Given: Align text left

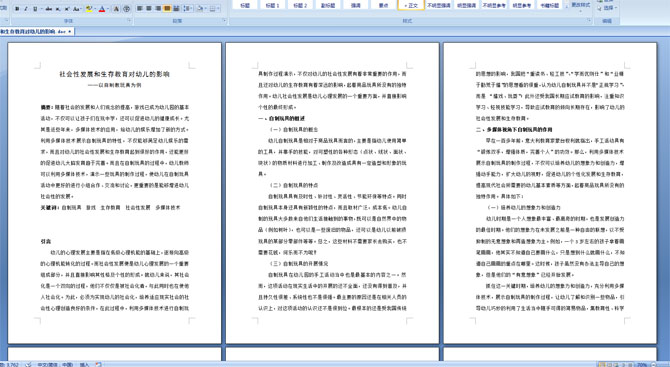Looking at the screenshot, I should [139, 8].
